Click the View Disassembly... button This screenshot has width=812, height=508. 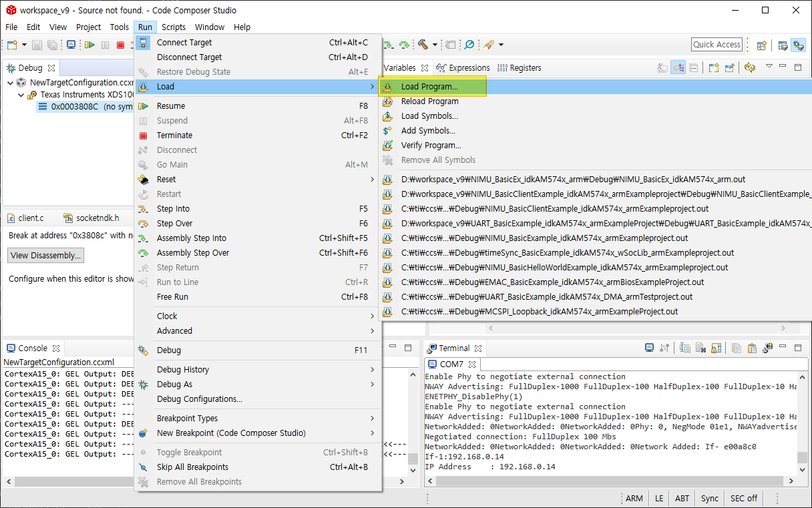tap(46, 256)
